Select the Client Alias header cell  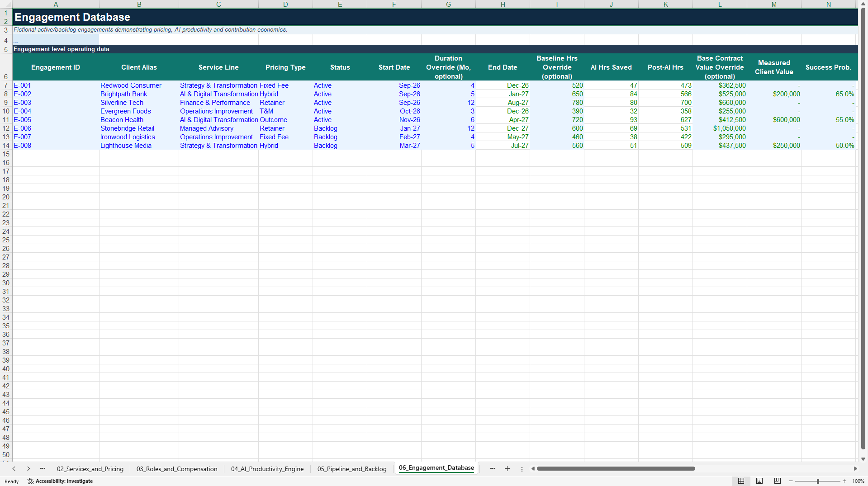point(139,67)
